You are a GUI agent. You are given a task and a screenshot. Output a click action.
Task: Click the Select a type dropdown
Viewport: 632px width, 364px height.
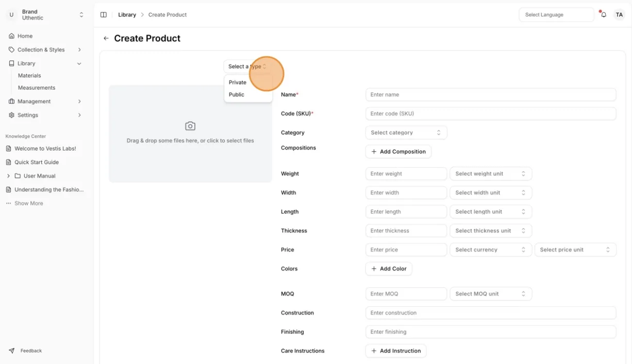pyautogui.click(x=247, y=67)
